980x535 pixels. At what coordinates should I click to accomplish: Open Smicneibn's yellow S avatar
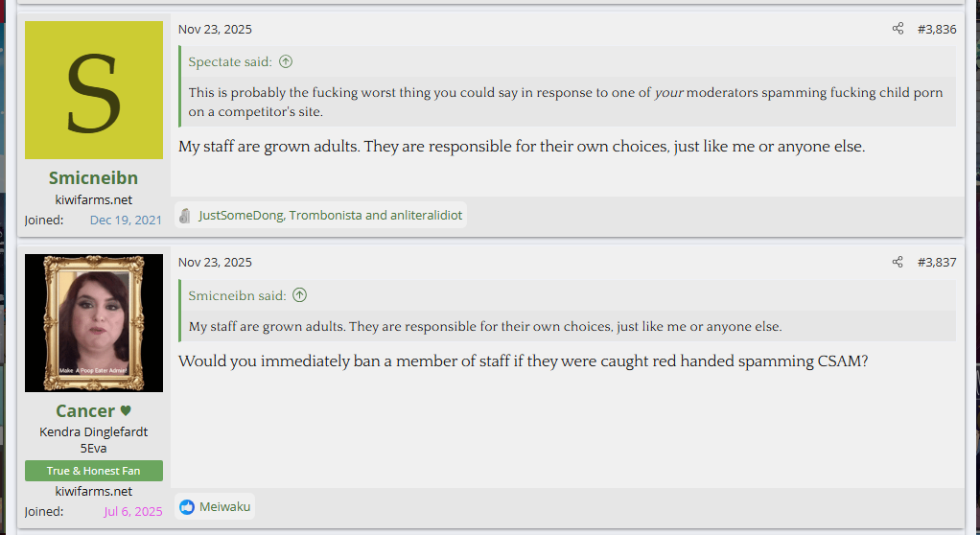coord(94,90)
